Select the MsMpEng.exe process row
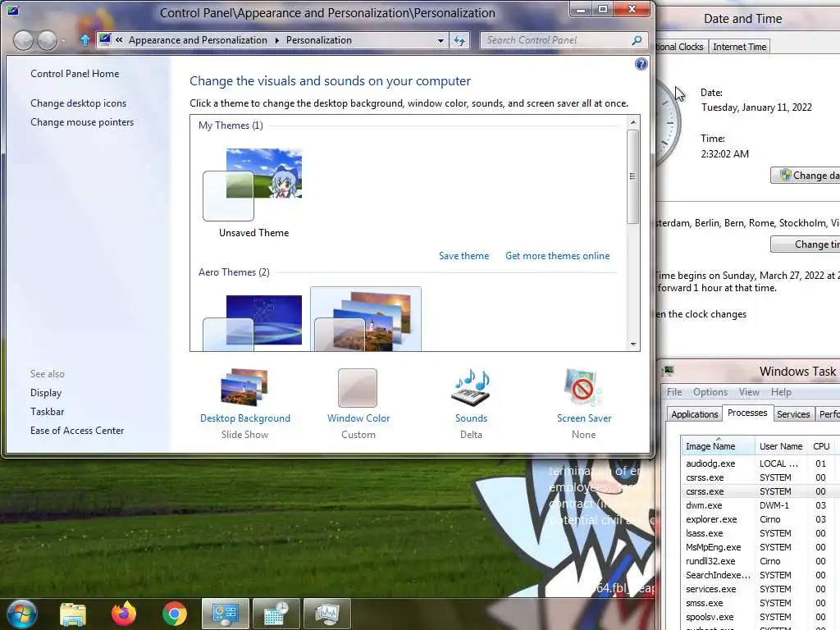Image resolution: width=840 pixels, height=630 pixels. point(760,547)
